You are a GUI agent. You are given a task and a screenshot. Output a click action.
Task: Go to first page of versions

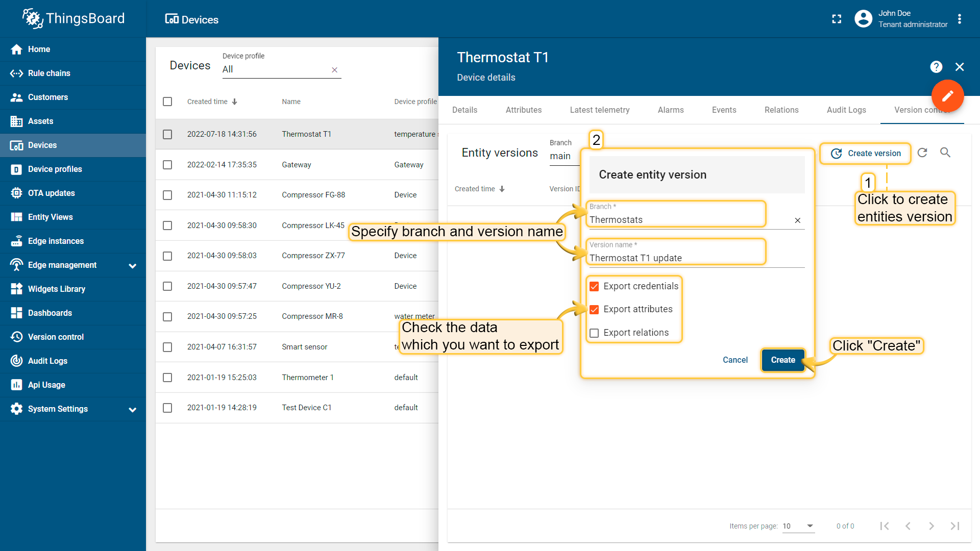[x=885, y=526]
